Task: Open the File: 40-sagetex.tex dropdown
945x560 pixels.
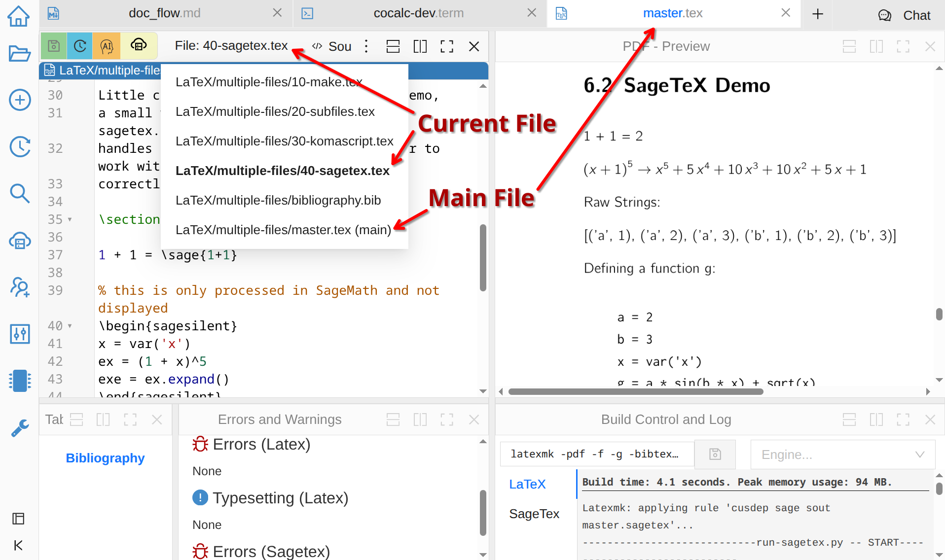Action: (231, 46)
